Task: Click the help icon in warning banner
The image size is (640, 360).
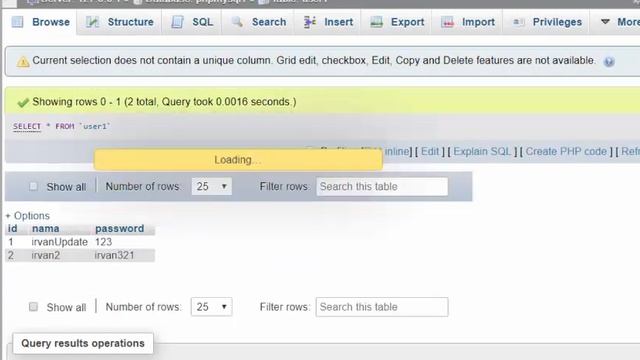Action: coord(609,62)
